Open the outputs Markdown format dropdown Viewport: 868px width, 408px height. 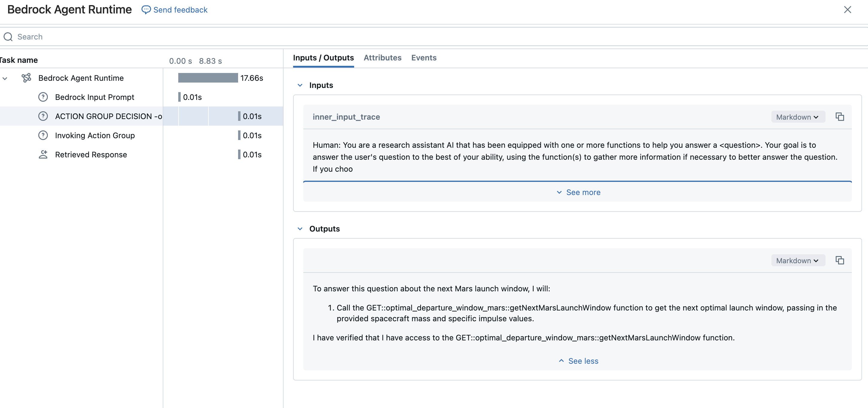coord(797,261)
